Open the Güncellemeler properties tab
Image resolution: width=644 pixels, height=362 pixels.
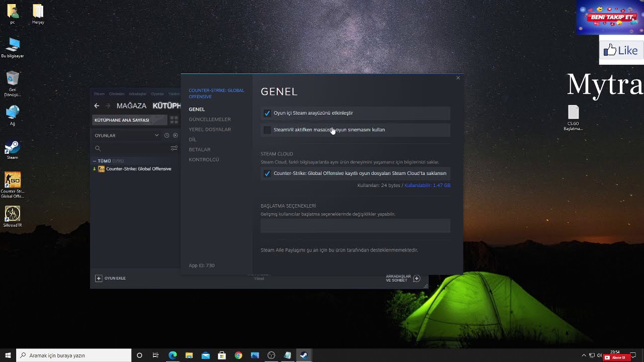pyautogui.click(x=210, y=119)
